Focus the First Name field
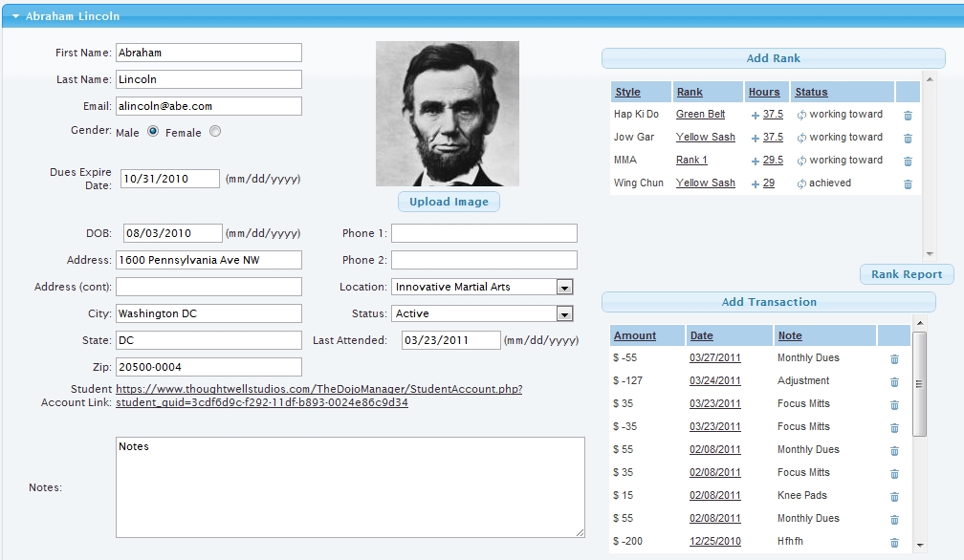This screenshot has height=560, width=964. pyautogui.click(x=209, y=53)
